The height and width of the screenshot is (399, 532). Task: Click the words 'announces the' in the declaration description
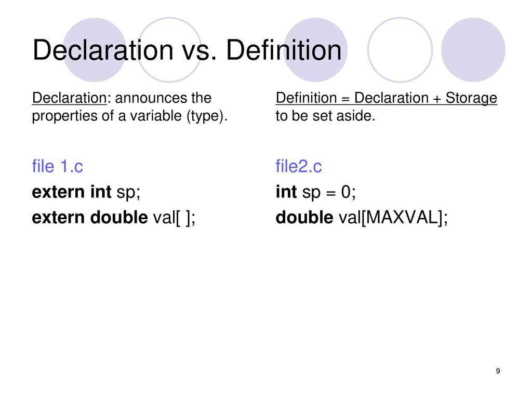point(163,98)
